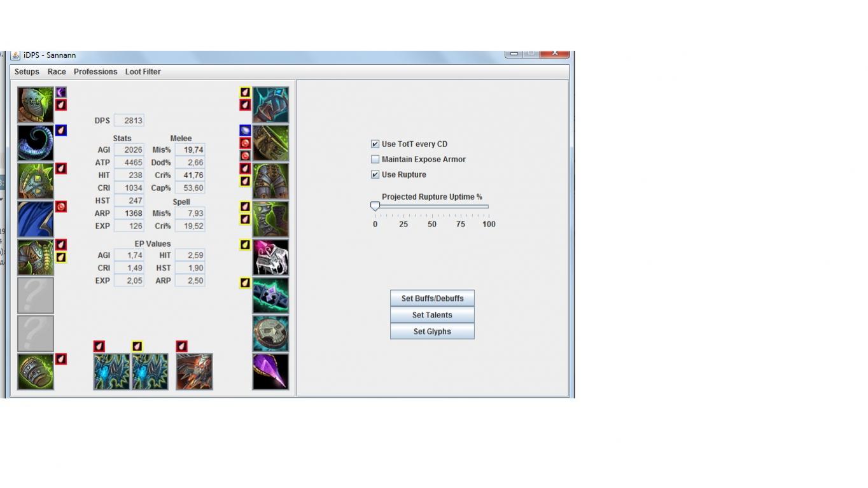The height and width of the screenshot is (488, 868).
Task: Click the purple meta gem socket by helmet
Action: click(x=61, y=92)
